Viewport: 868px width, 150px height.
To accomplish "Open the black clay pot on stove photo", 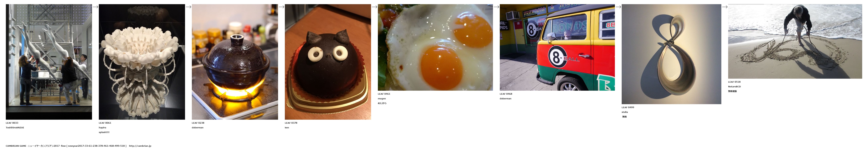I will point(235,62).
